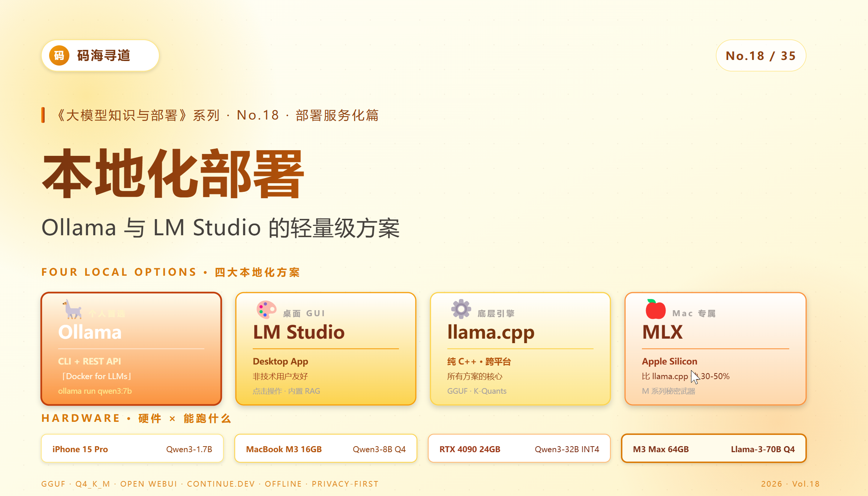The width and height of the screenshot is (868, 496).
Task: Click the 桌面 GUI label
Action: (x=304, y=313)
